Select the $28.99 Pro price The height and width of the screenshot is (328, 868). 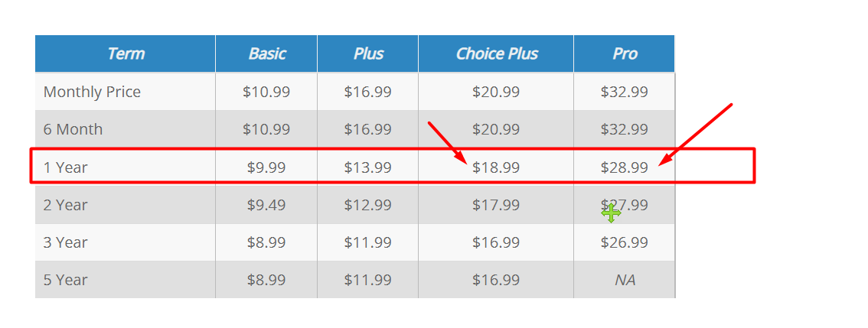coord(625,167)
